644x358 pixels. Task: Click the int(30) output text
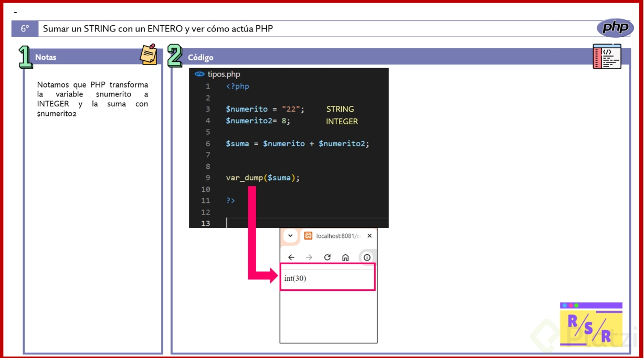(x=295, y=278)
